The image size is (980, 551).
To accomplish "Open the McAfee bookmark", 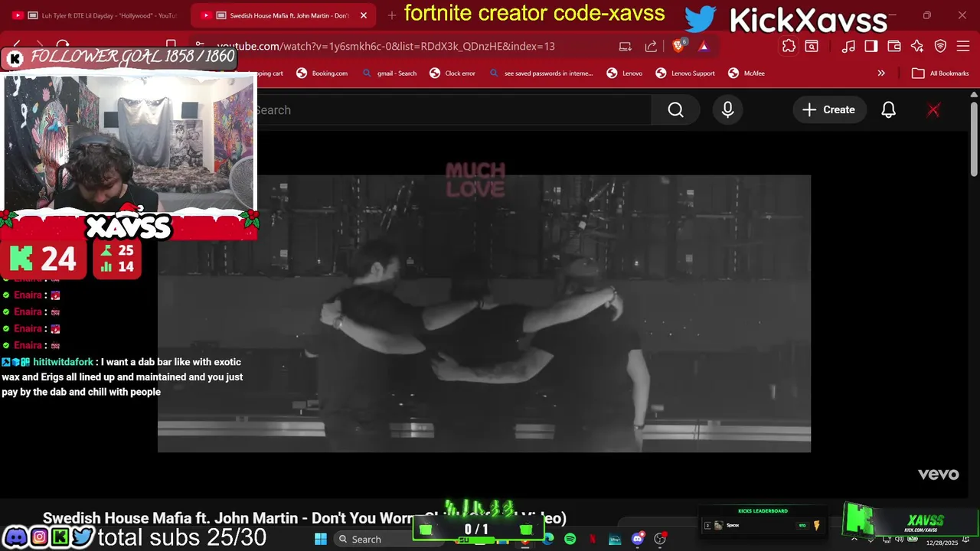I will point(746,73).
